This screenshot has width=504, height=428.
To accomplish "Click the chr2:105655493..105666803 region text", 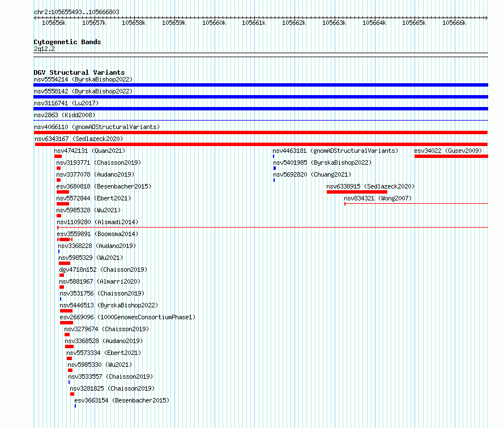I will point(76,12).
